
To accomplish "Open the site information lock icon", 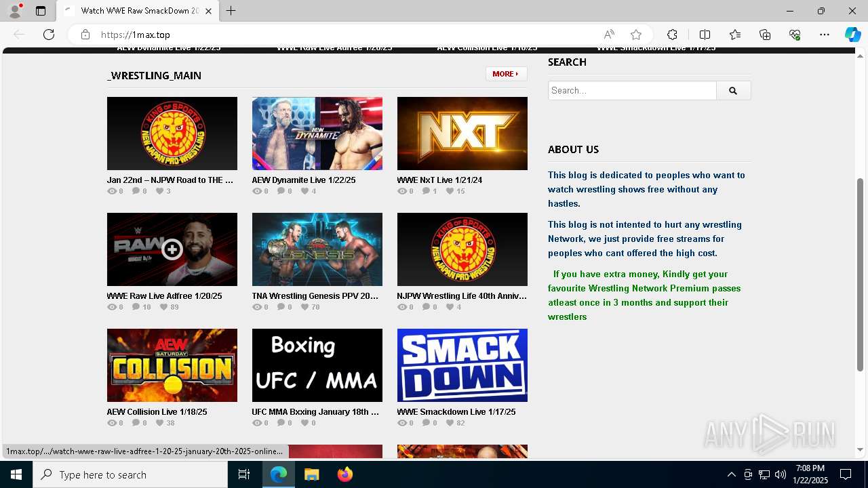I will (85, 35).
